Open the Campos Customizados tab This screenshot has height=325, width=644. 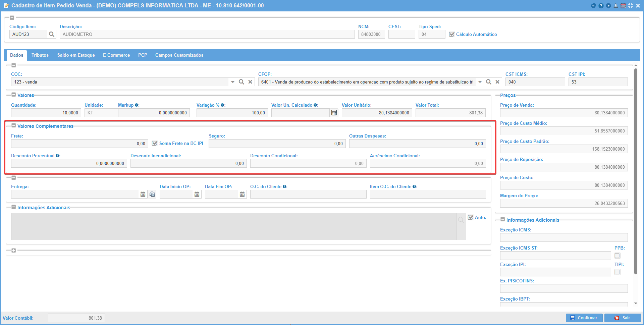[x=179, y=55]
